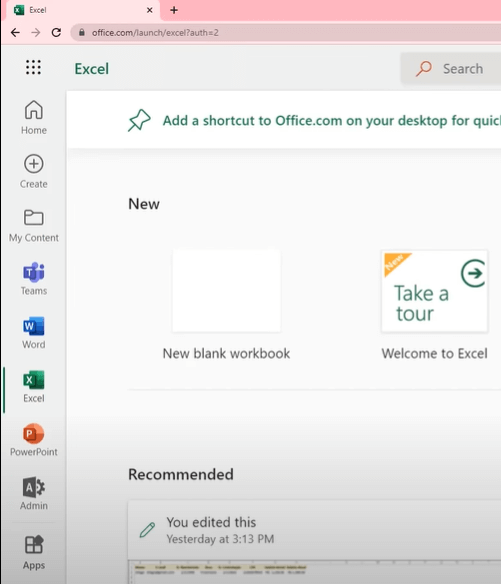Open the recommended spreadsheet preview thumbnail

314,572
